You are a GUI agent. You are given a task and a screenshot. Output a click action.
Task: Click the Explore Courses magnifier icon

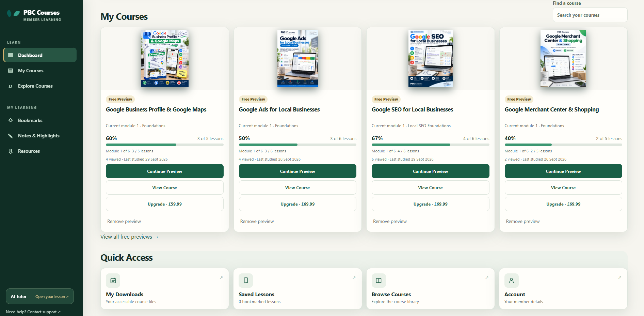pyautogui.click(x=11, y=86)
